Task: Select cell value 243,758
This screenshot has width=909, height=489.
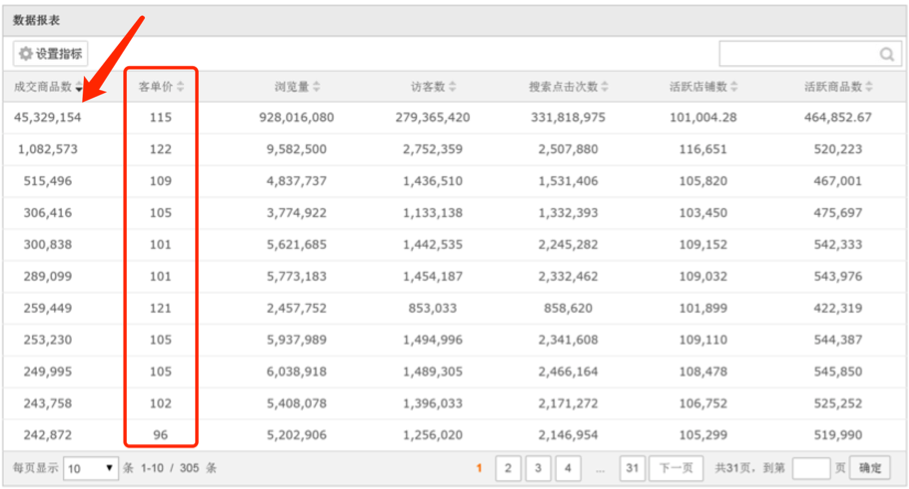Action: pos(48,403)
